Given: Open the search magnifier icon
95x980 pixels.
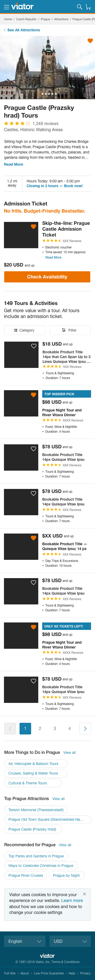Looking at the screenshot, I should click(79, 7).
